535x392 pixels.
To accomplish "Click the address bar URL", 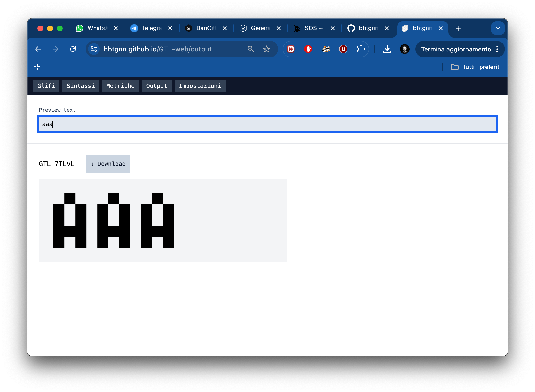I will (158, 49).
